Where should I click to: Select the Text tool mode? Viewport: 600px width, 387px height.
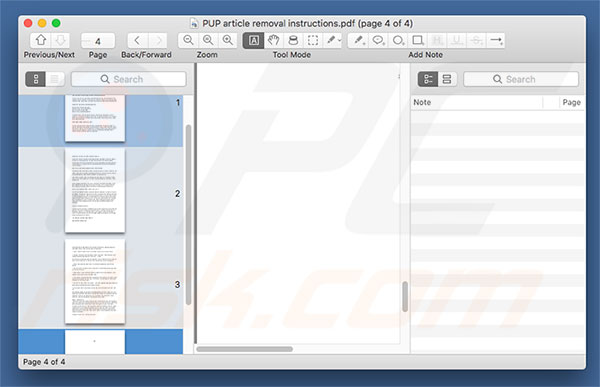253,40
